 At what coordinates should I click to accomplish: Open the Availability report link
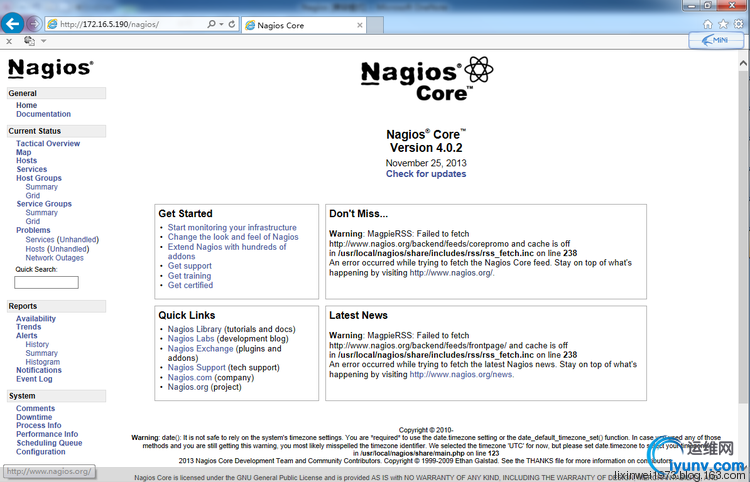coord(36,318)
